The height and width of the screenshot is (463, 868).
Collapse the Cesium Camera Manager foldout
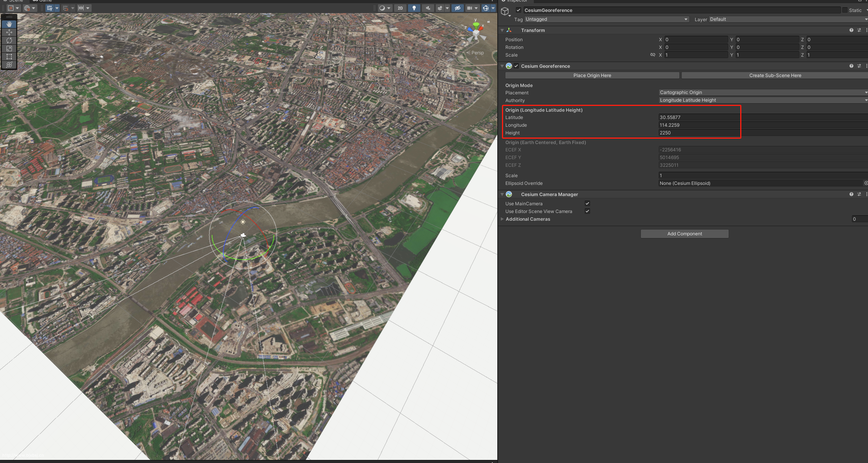point(502,195)
